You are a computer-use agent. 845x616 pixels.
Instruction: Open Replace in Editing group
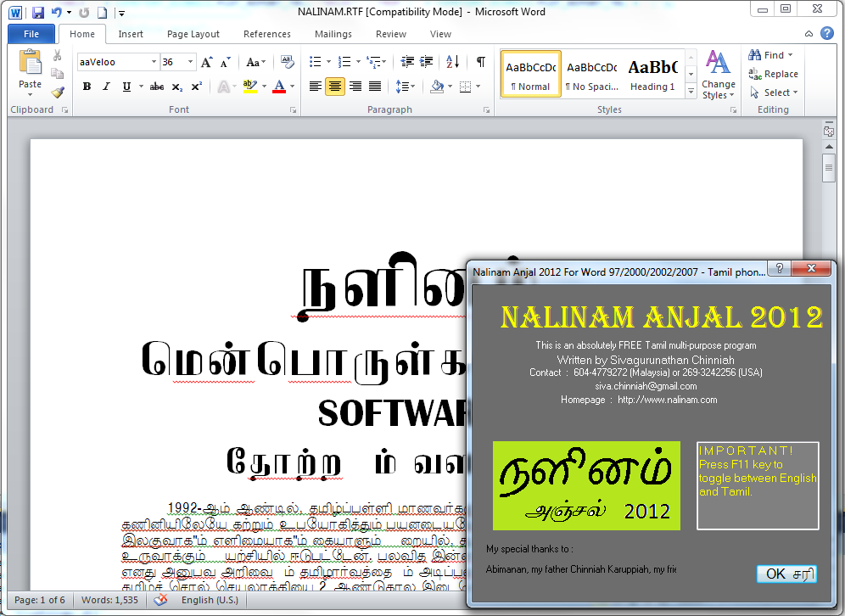point(773,74)
